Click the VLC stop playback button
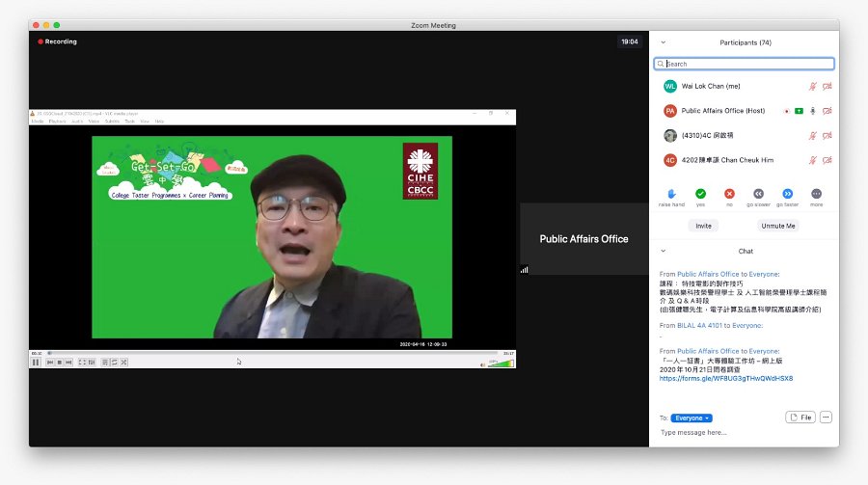The width and height of the screenshot is (868, 485). tap(59, 363)
